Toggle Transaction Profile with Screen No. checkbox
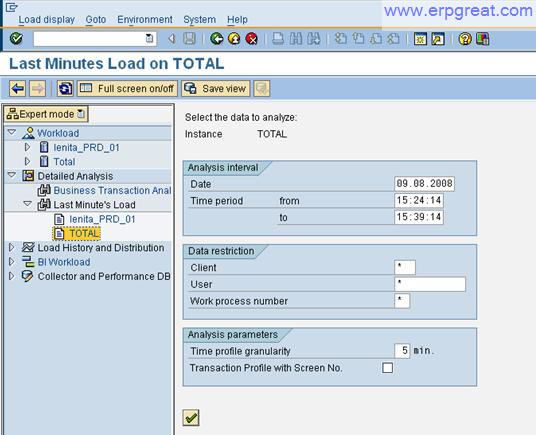 coord(387,368)
